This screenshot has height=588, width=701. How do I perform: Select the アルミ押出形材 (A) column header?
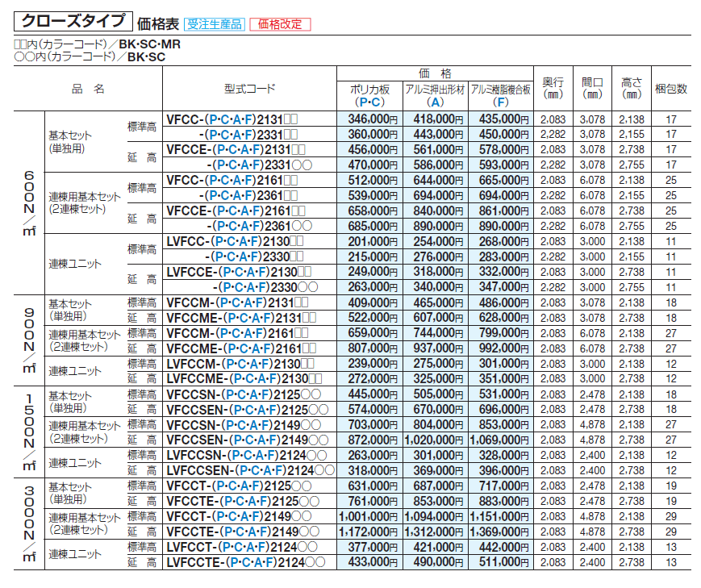[436, 96]
